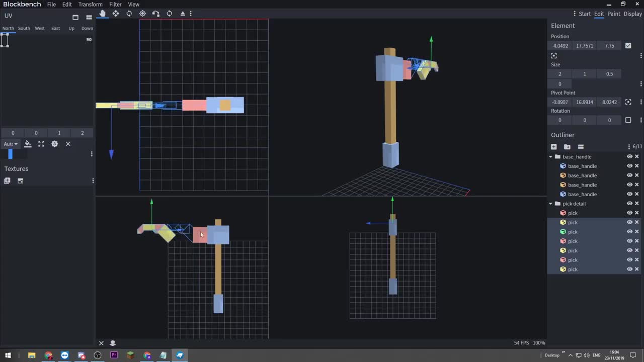Collapse the pick detail folder arrow

point(551,204)
